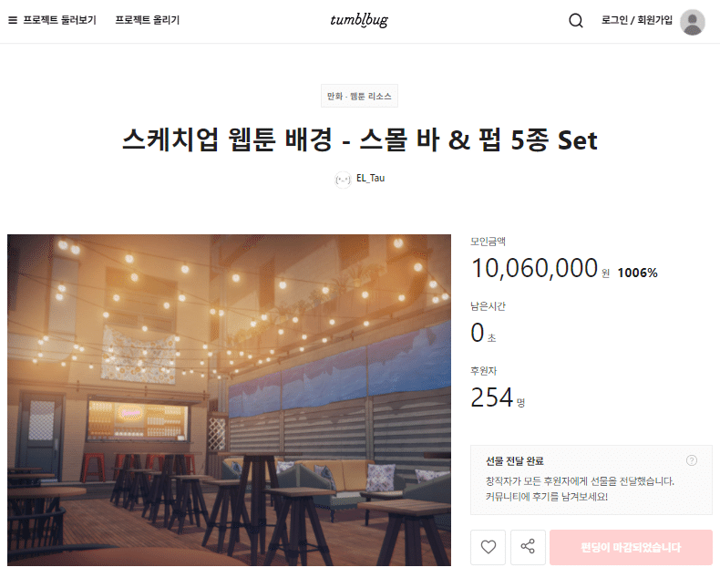Open 프로젝트 올리기 menu item
The width and height of the screenshot is (720, 588).
[x=148, y=20]
